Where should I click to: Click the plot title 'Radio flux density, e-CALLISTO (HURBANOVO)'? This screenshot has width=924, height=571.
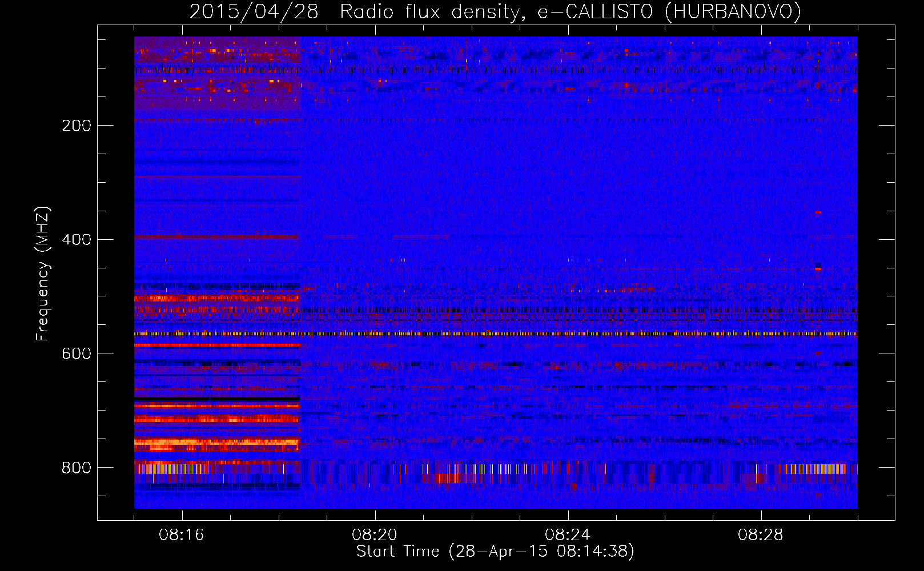tap(571, 11)
